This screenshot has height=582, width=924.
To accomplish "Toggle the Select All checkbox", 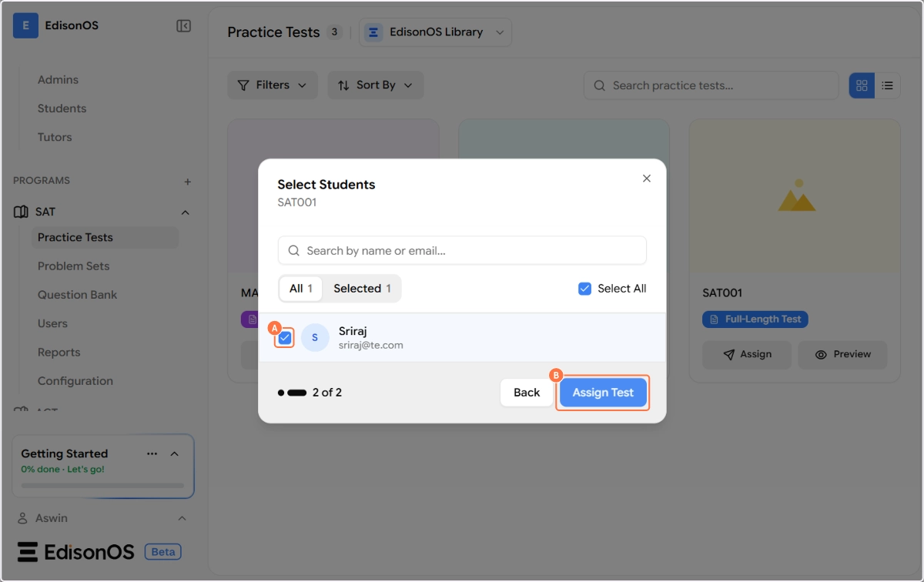I will pyautogui.click(x=584, y=289).
